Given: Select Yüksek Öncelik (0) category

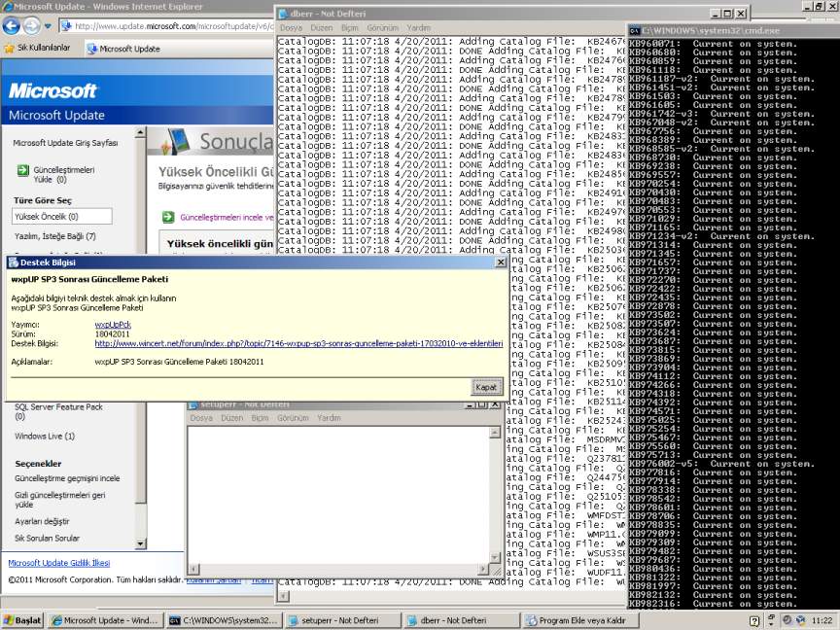Looking at the screenshot, I should [61, 217].
